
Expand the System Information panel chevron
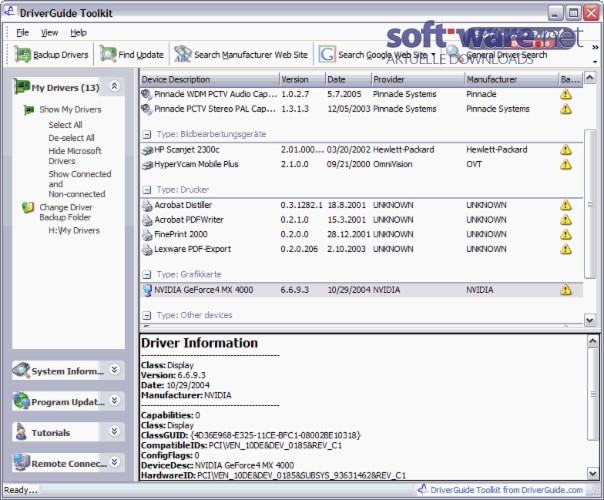pos(114,370)
